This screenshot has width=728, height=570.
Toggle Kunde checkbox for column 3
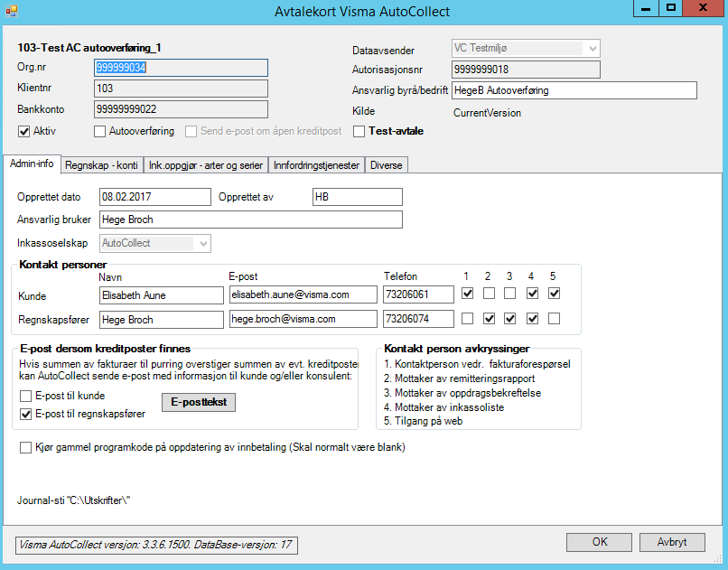pyautogui.click(x=509, y=294)
